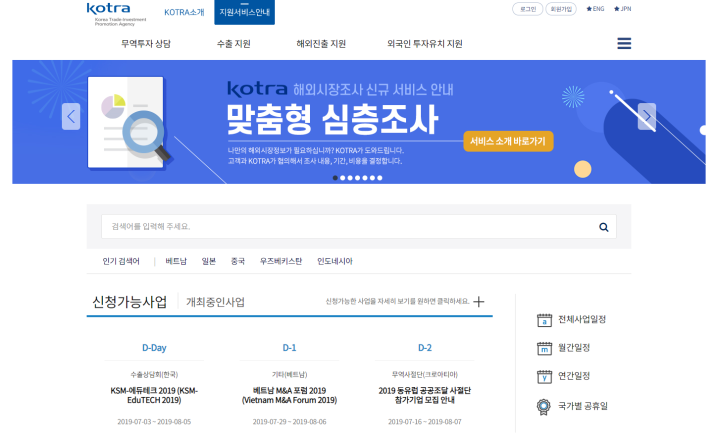
Task: Click the KOTRA logo
Action: click(x=116, y=14)
